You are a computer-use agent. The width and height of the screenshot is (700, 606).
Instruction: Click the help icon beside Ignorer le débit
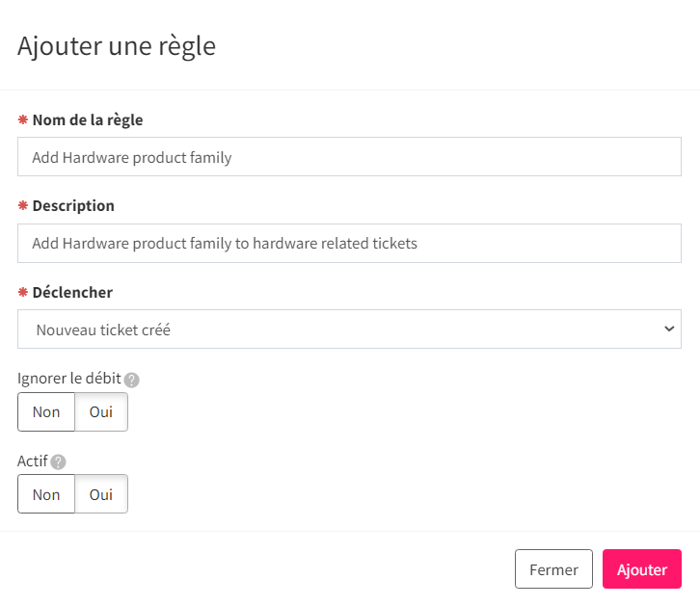tap(132, 380)
